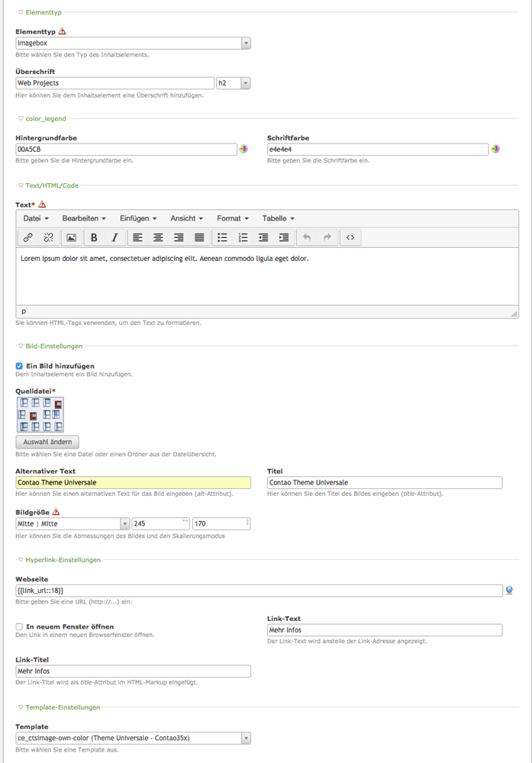Image resolution: width=532 pixels, height=763 pixels.
Task: Click the remove link icon in editor
Action: 48,237
